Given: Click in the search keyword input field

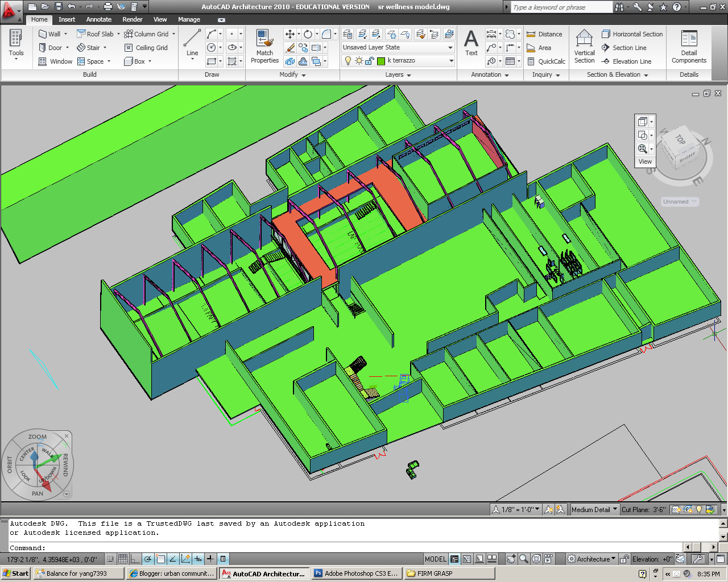Looking at the screenshot, I should coord(560,7).
